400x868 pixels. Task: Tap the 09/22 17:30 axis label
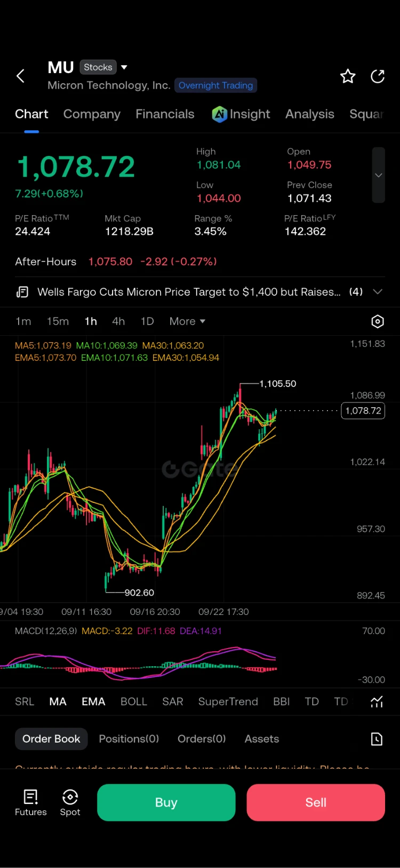pyautogui.click(x=223, y=612)
